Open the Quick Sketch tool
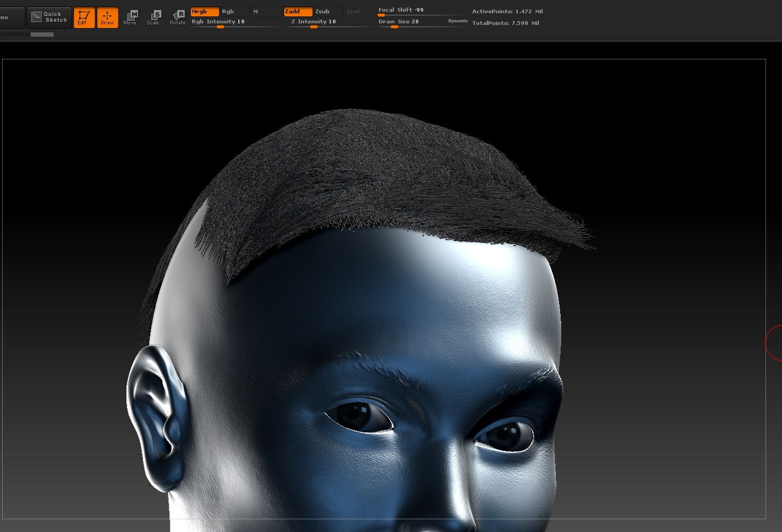Screen dimensions: 782x532 (49, 18)
